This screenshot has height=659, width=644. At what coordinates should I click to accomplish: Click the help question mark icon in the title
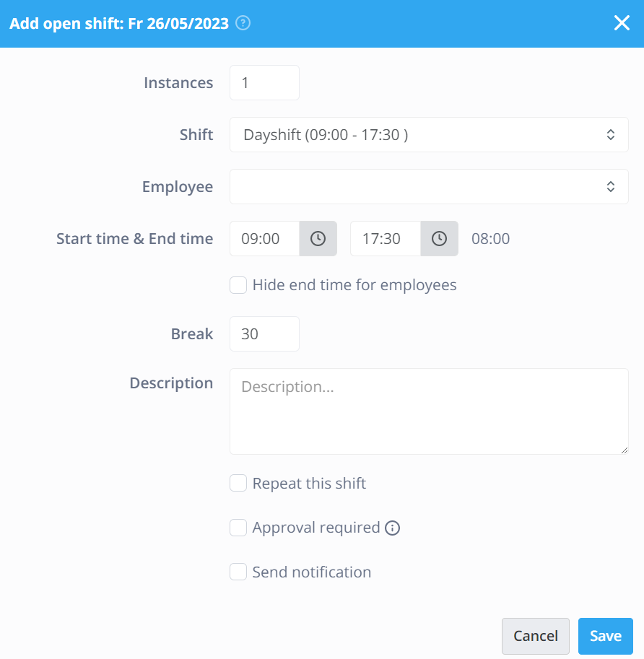tap(243, 22)
